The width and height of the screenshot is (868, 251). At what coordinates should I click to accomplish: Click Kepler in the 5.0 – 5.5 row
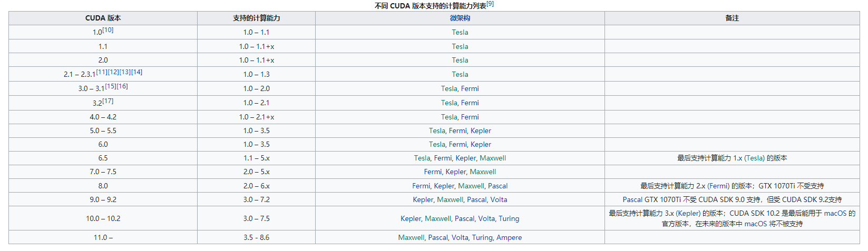pyautogui.click(x=481, y=130)
